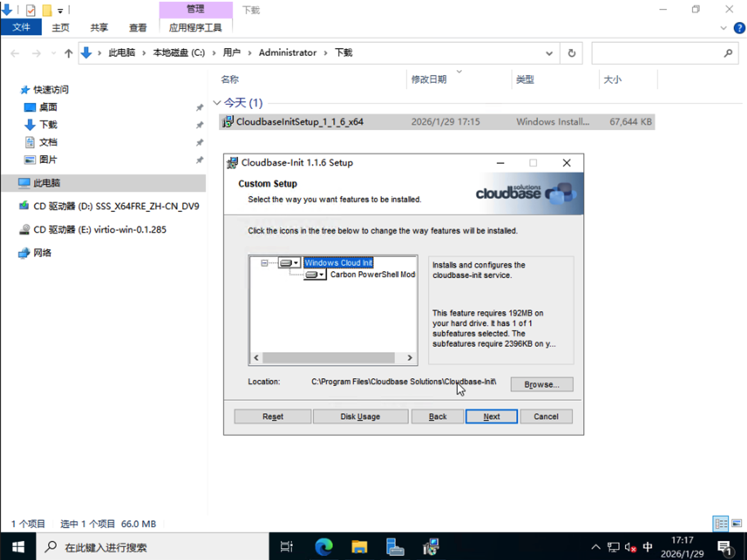Sort files by 类型 column
The height and width of the screenshot is (560, 747).
coord(556,79)
